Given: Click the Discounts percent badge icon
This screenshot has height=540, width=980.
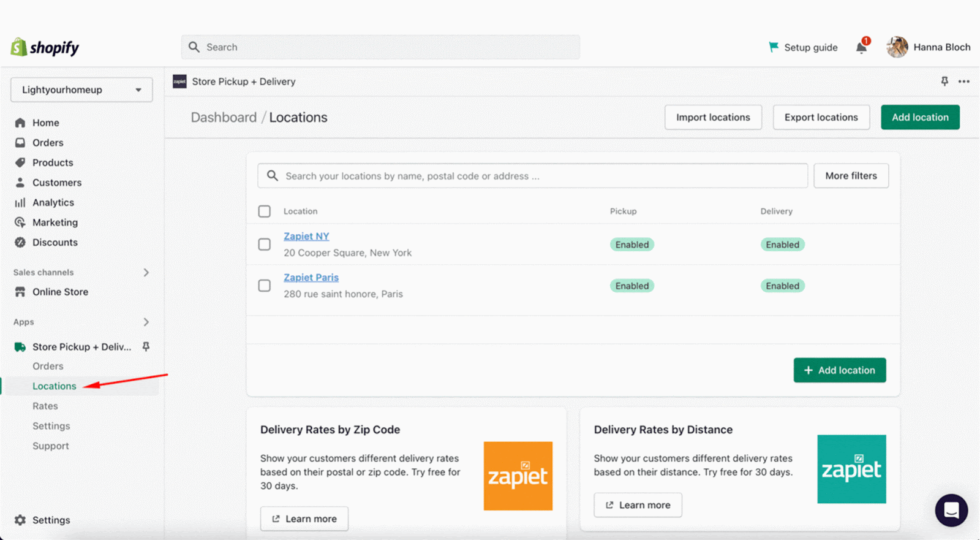Looking at the screenshot, I should [x=20, y=242].
